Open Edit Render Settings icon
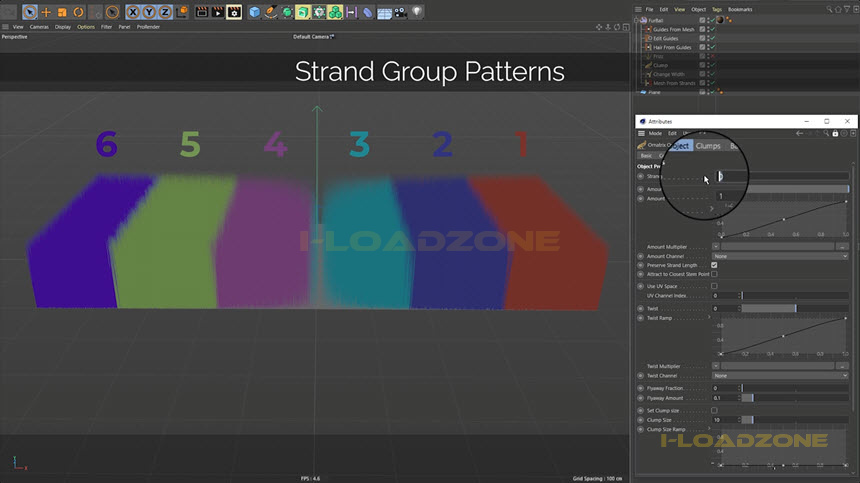This screenshot has height=483, width=860. [x=234, y=12]
